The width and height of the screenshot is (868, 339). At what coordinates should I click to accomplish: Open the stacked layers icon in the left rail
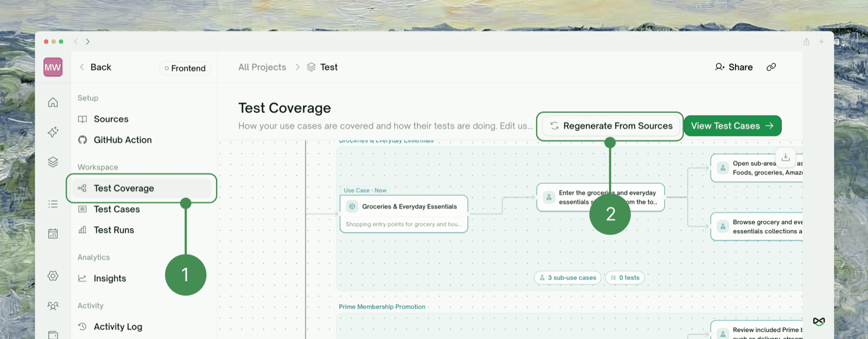[x=53, y=162]
